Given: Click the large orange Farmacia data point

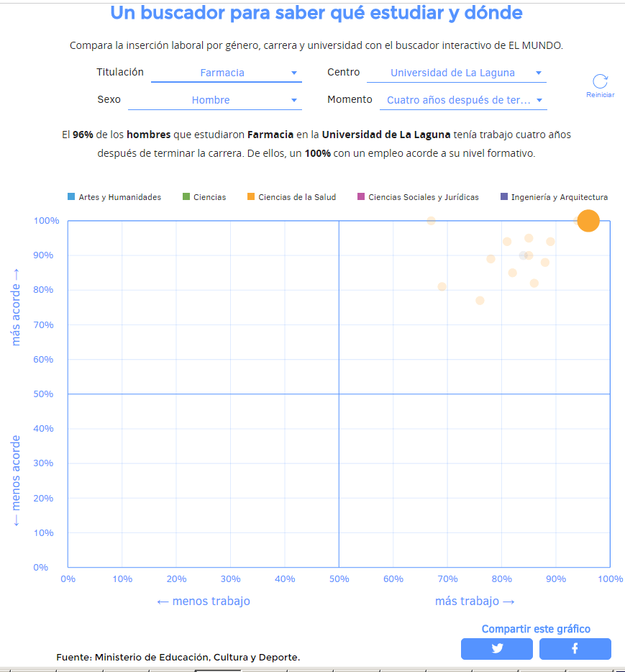Looking at the screenshot, I should pyautogui.click(x=588, y=221).
